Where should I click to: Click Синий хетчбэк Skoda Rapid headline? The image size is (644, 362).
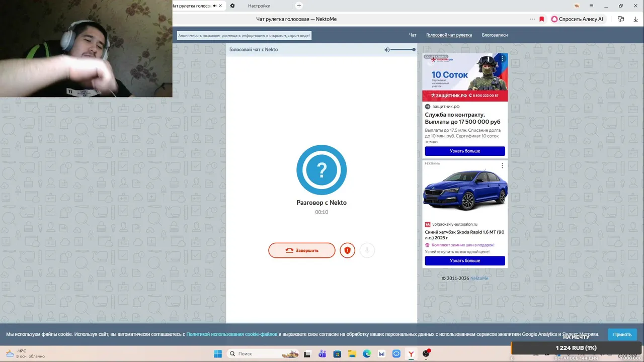click(464, 235)
